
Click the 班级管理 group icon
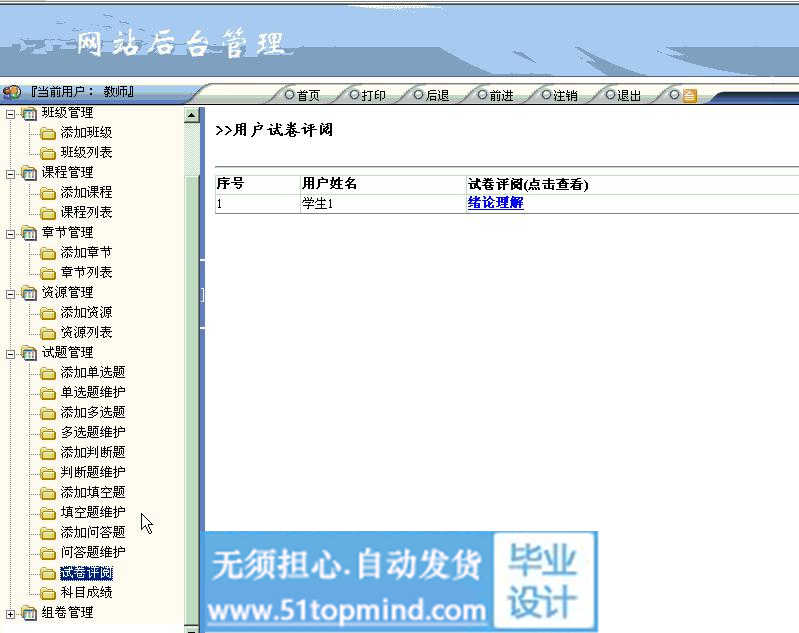29,114
